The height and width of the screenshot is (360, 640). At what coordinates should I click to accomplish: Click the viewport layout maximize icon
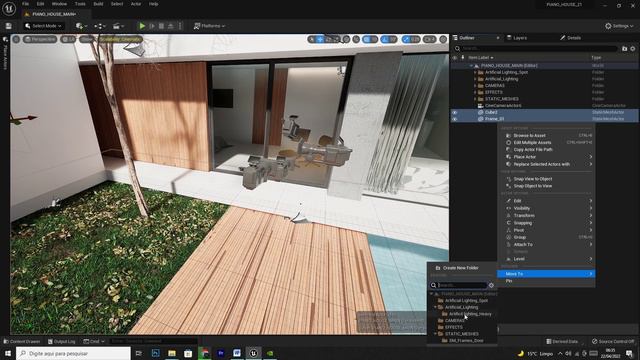(443, 39)
